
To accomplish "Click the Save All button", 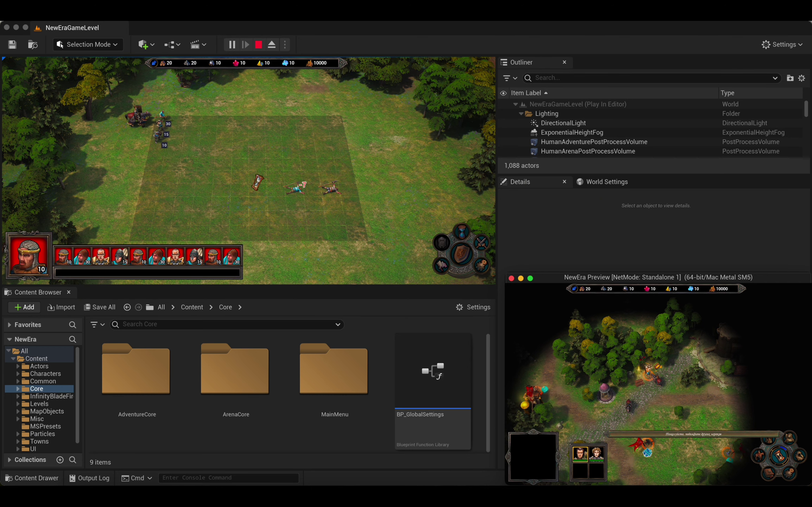I will click(100, 307).
